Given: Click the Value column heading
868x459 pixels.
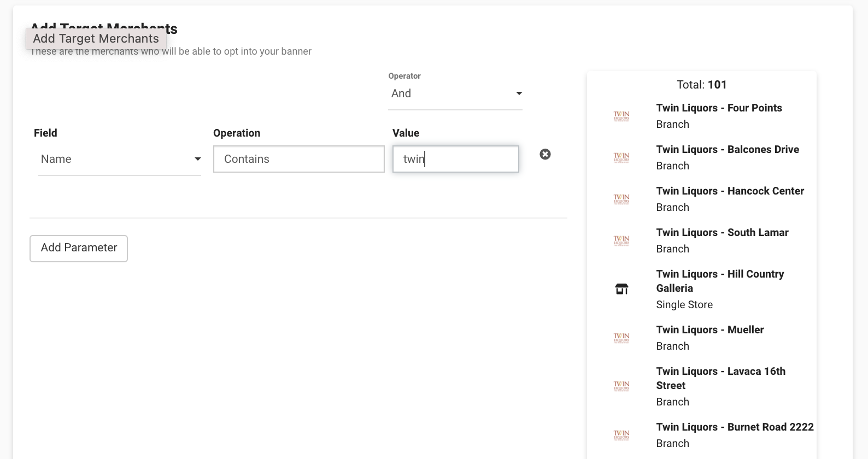Looking at the screenshot, I should 406,133.
